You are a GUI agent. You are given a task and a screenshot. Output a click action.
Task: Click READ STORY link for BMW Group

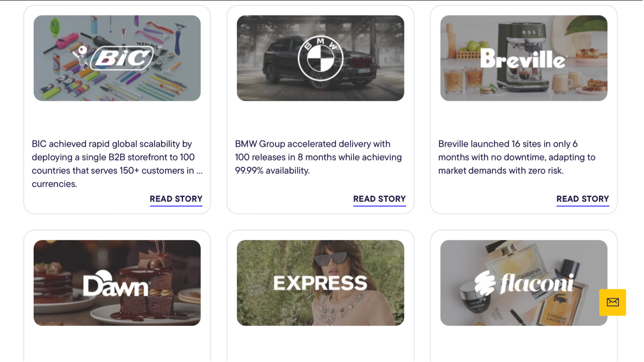(x=380, y=200)
